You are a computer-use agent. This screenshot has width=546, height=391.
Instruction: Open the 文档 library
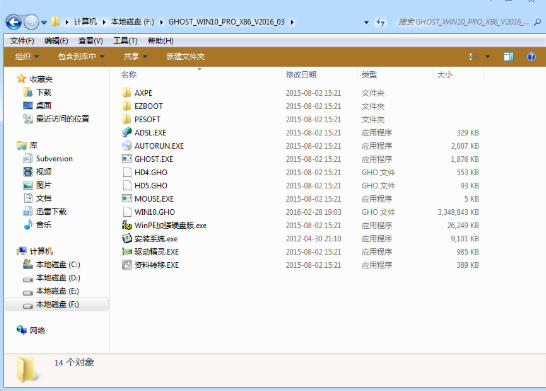[37, 198]
